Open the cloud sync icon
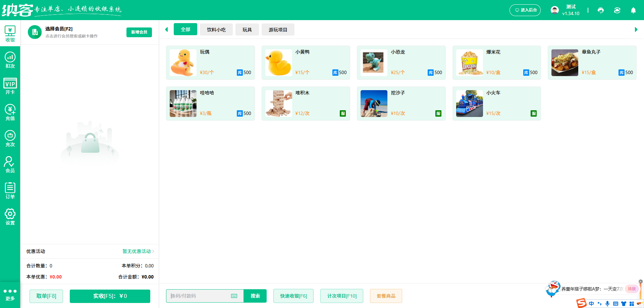The image size is (644, 308). pyautogui.click(x=617, y=10)
